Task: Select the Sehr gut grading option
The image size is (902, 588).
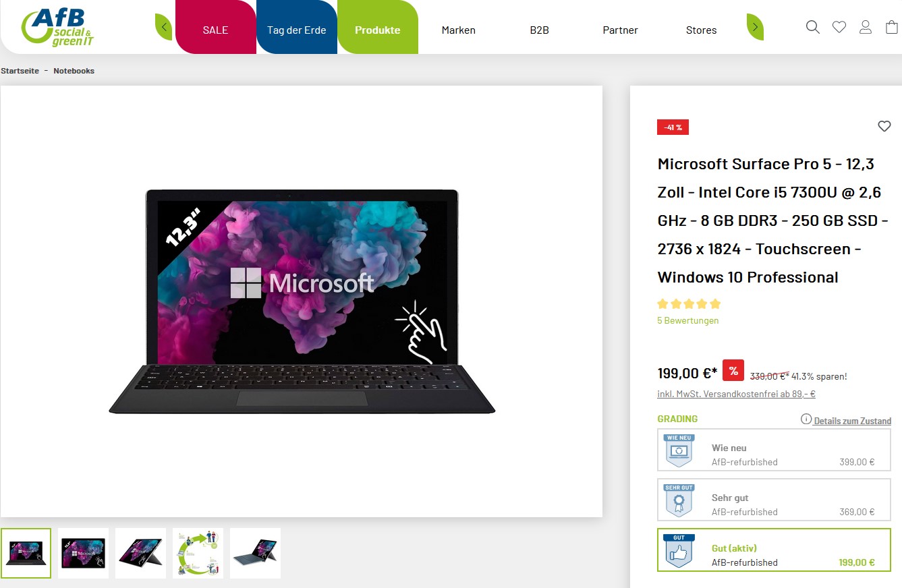Action: tap(774, 500)
